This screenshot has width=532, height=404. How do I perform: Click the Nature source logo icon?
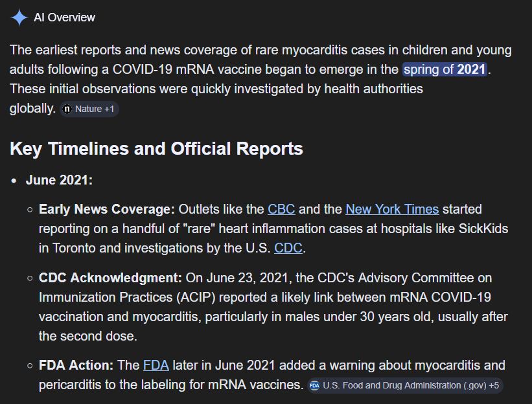point(67,109)
